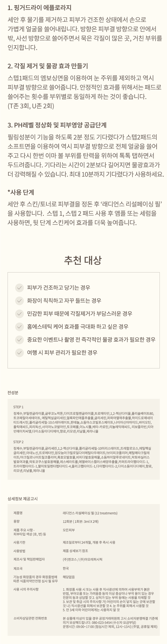Click the 전성분 section label

pyautogui.click(x=13, y=393)
